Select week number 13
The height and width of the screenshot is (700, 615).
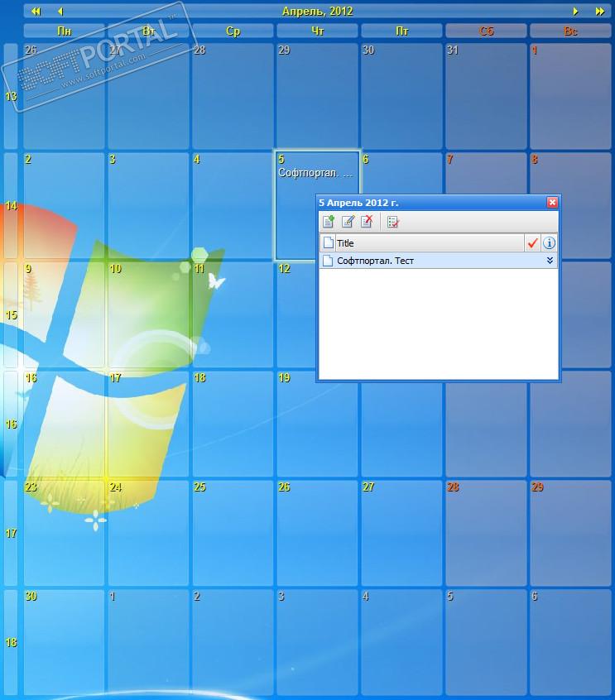11,96
